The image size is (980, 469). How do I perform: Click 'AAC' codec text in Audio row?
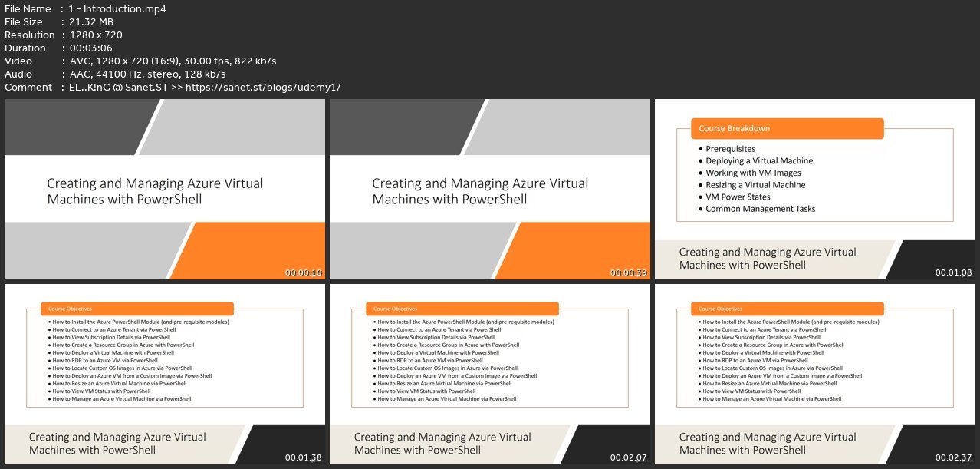pos(80,74)
